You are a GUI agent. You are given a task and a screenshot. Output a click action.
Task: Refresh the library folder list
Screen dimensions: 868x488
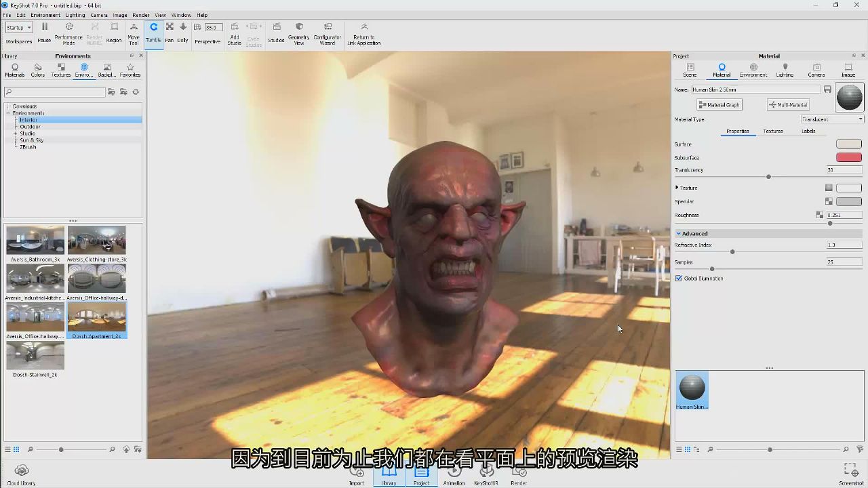tap(136, 92)
